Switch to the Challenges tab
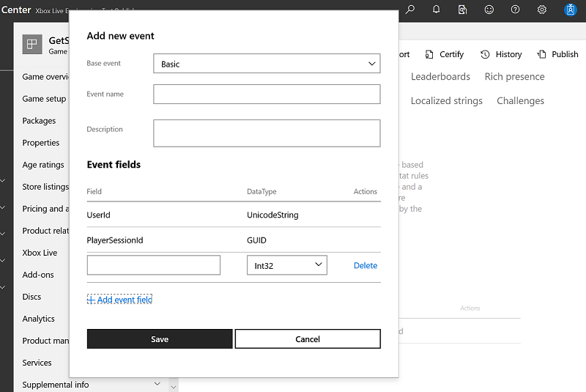The width and height of the screenshot is (586, 392). pos(520,101)
